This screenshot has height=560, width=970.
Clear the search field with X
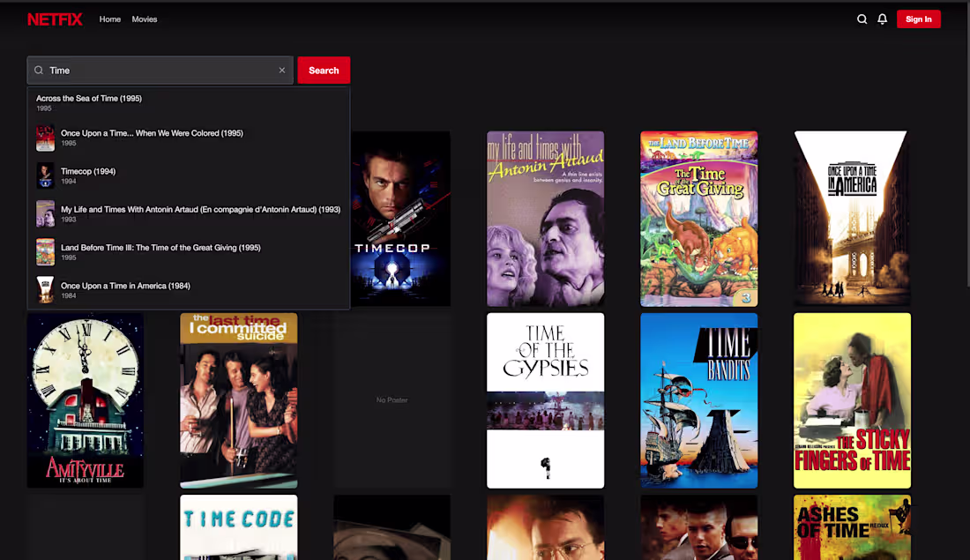282,71
